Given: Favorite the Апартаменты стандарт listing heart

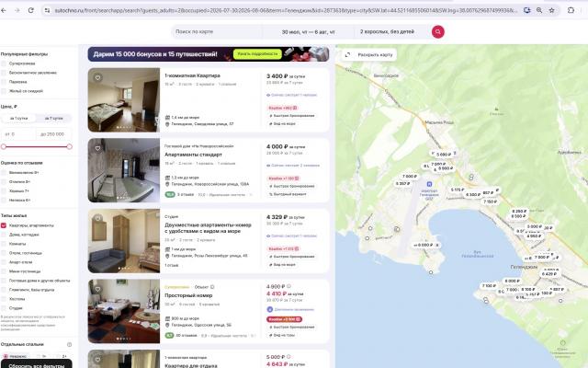Looking at the screenshot, I should point(97,148).
